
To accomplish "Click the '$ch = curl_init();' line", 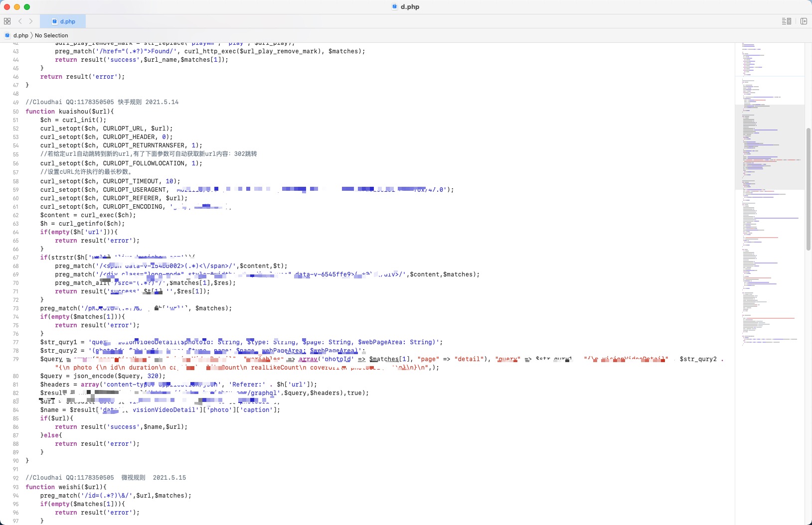I will pos(73,120).
